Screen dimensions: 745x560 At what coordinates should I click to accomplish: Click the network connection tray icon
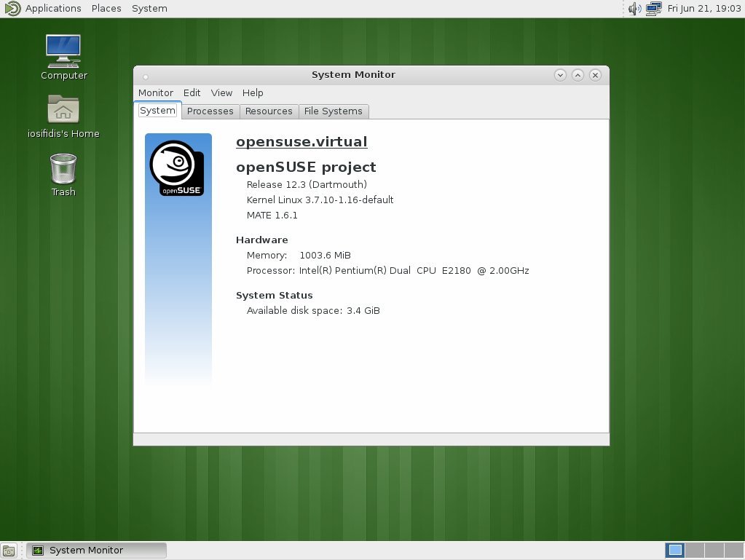coord(654,9)
